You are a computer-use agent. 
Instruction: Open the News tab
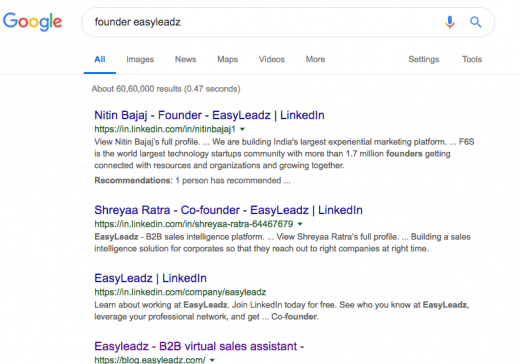point(185,59)
